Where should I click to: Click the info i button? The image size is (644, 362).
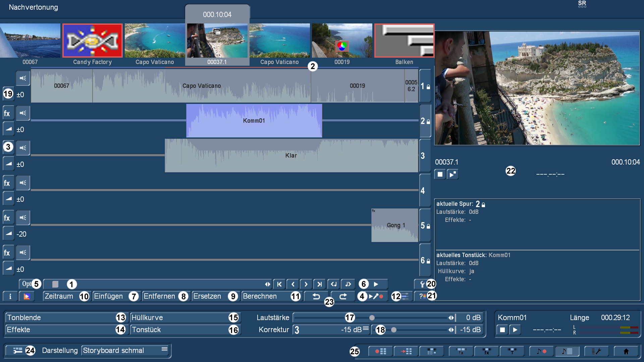tap(10, 296)
